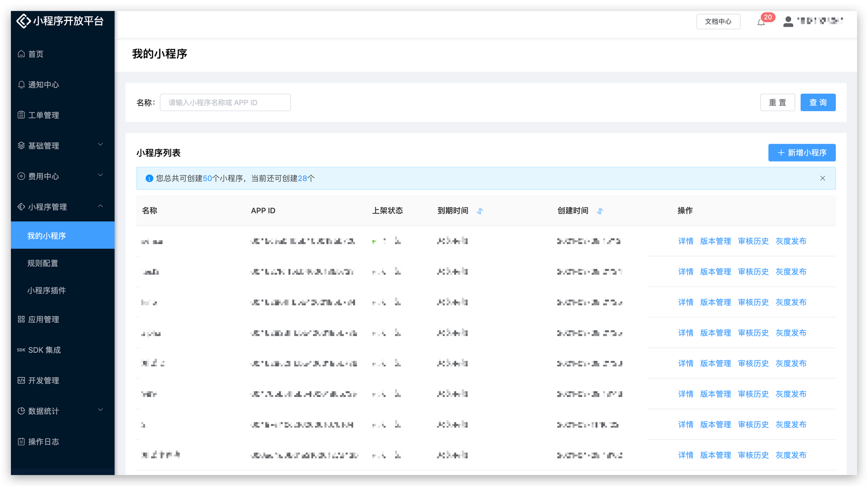Click the blue info icon in alert
Screen dimensions: 868x486
coord(149,179)
